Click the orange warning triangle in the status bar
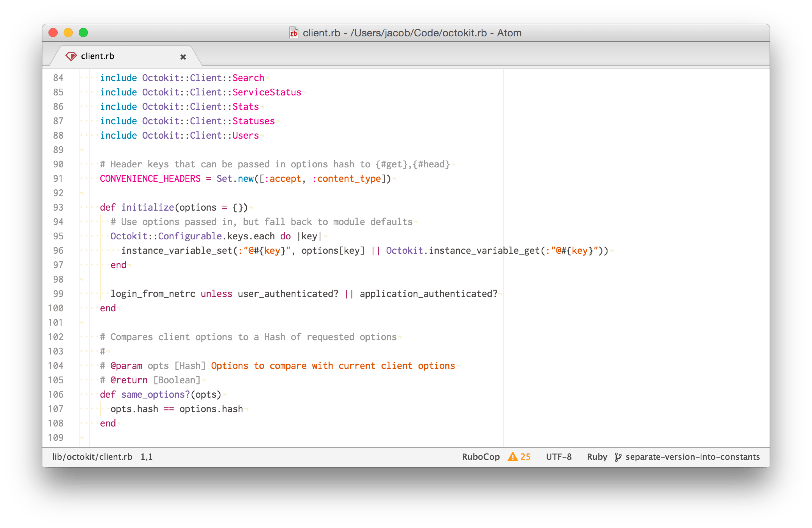The height and width of the screenshot is (528, 812). pyautogui.click(x=512, y=457)
